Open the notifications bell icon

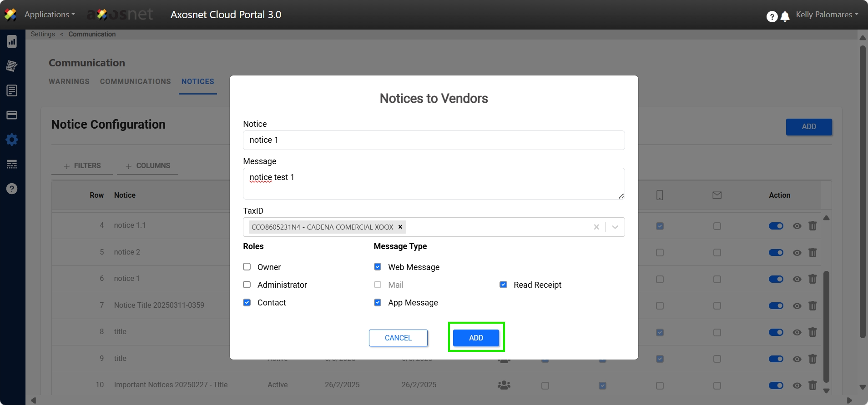tap(785, 17)
